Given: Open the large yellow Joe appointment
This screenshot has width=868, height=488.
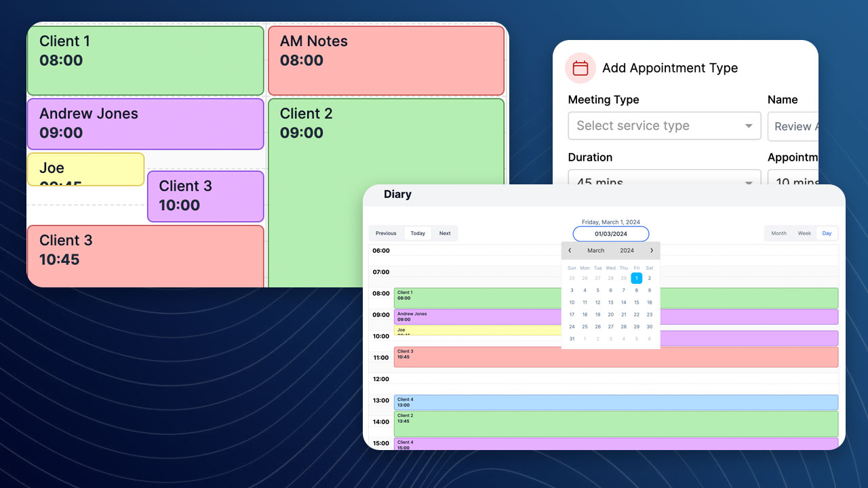Looking at the screenshot, I should pos(85,169).
